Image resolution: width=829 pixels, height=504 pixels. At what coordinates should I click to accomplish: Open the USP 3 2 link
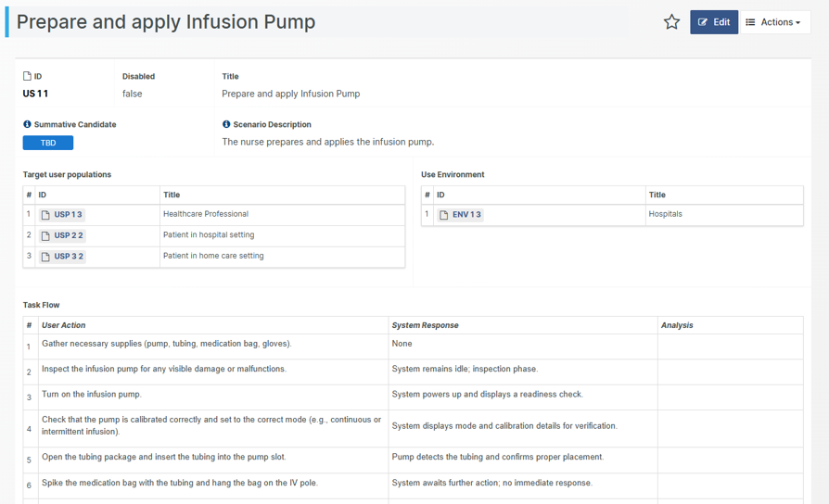(68, 257)
